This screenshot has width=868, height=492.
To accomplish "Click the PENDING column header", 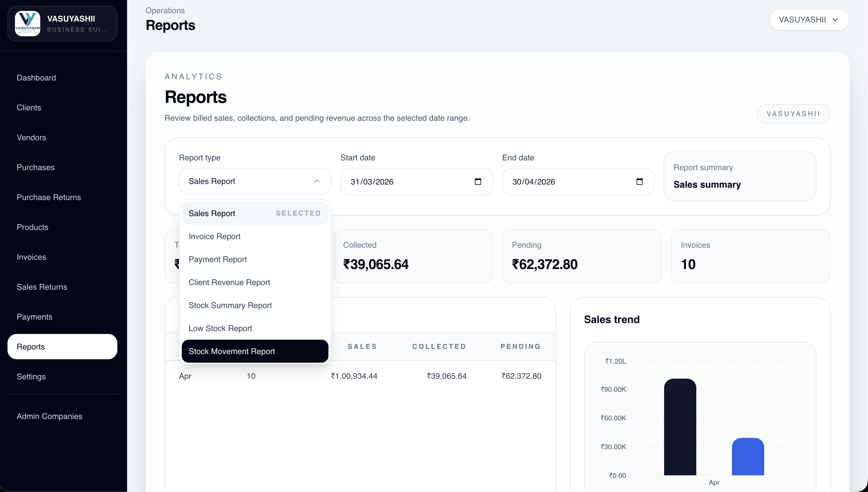I will click(x=521, y=346).
